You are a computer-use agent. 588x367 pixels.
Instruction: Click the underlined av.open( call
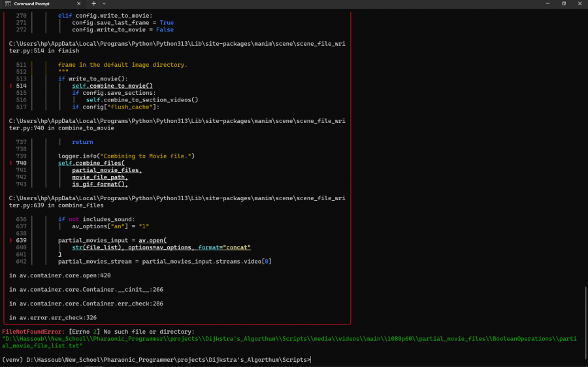152,241
